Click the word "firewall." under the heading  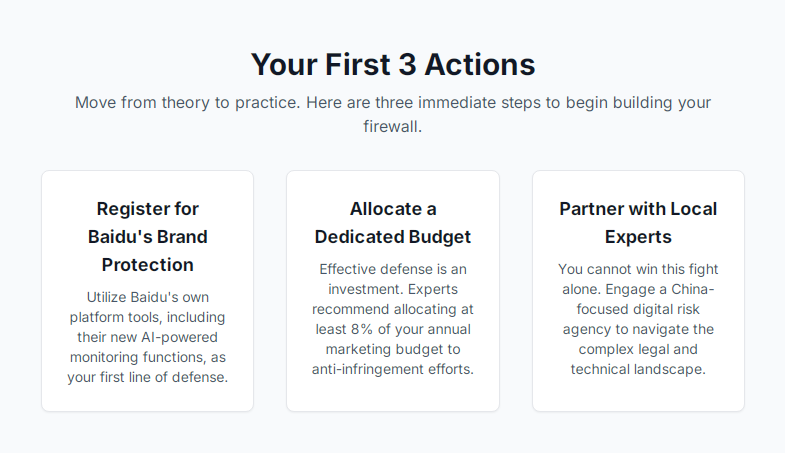(x=393, y=127)
